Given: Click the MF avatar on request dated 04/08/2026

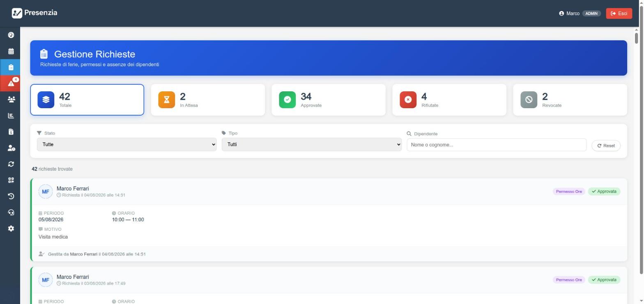Looking at the screenshot, I should [x=46, y=192].
